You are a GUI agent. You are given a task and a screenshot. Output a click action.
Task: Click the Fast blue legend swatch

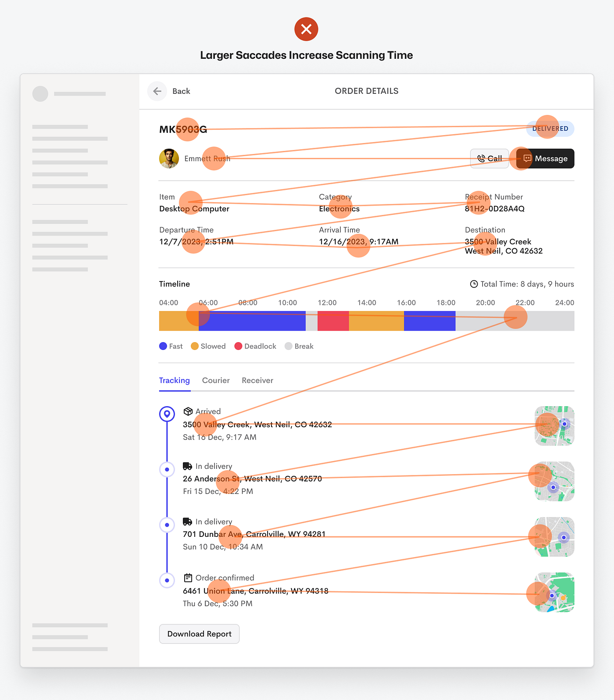[163, 346]
